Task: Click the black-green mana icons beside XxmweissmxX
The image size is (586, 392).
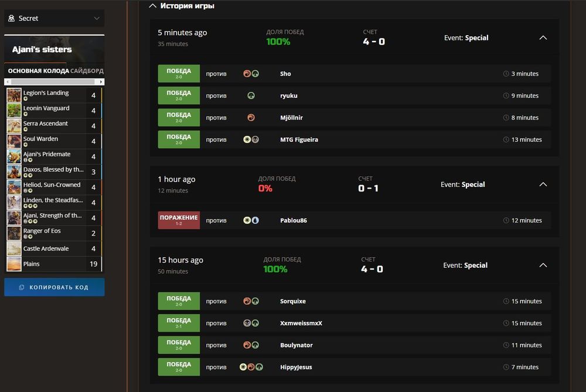Action: tap(251, 323)
